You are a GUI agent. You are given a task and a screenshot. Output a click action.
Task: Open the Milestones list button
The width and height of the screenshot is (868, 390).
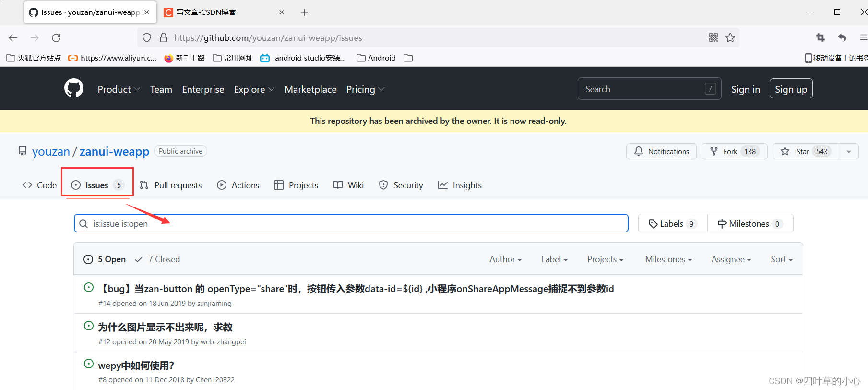[x=750, y=224]
